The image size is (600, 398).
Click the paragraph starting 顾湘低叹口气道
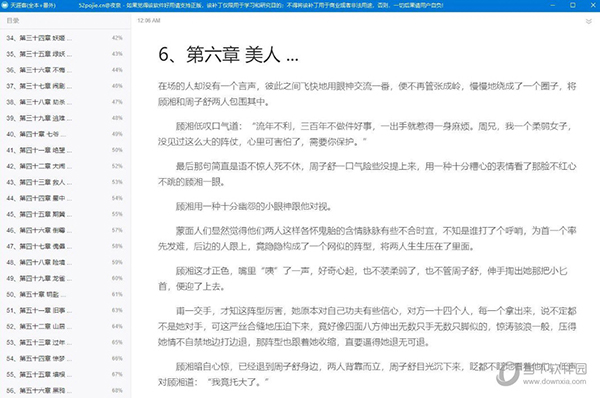(x=365, y=134)
